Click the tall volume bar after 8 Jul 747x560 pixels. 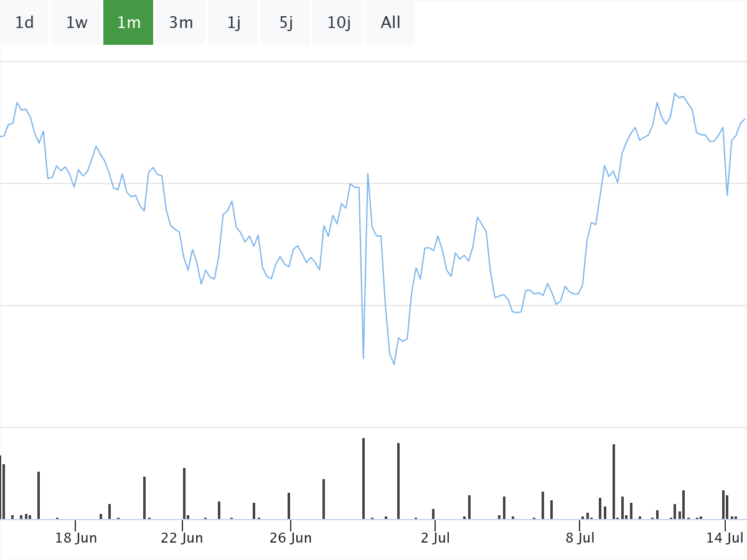(x=614, y=481)
